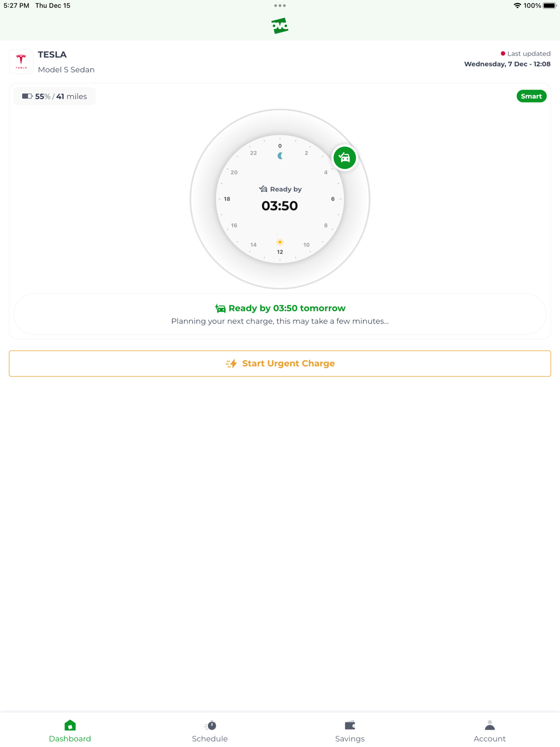Start Urgent Charge
560x747 pixels.
[x=280, y=363]
